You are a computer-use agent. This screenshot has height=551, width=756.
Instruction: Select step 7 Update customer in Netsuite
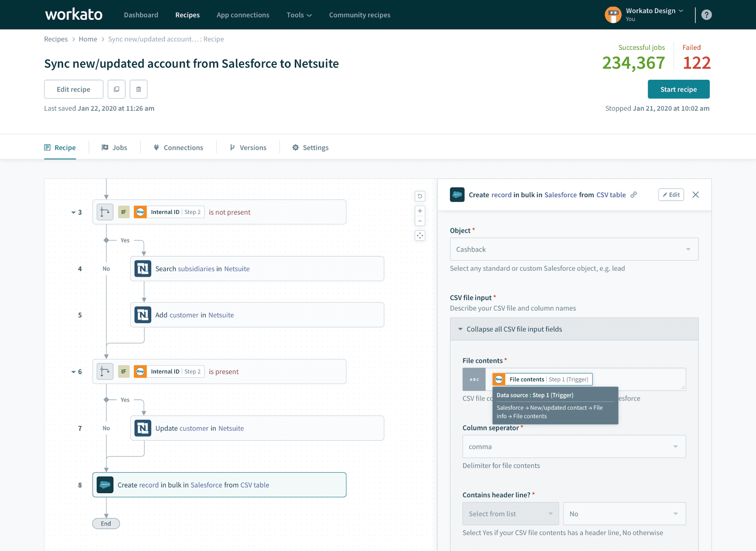257,428
